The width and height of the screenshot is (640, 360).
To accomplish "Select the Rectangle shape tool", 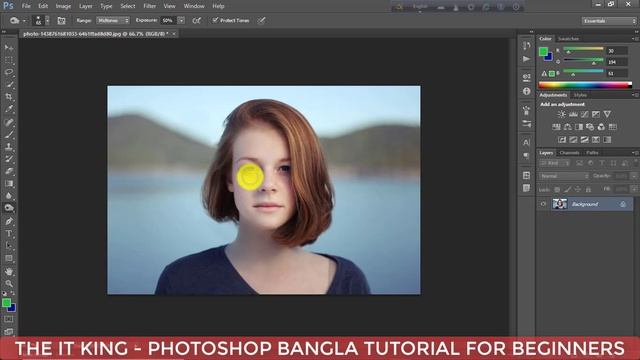I will click(x=9, y=258).
